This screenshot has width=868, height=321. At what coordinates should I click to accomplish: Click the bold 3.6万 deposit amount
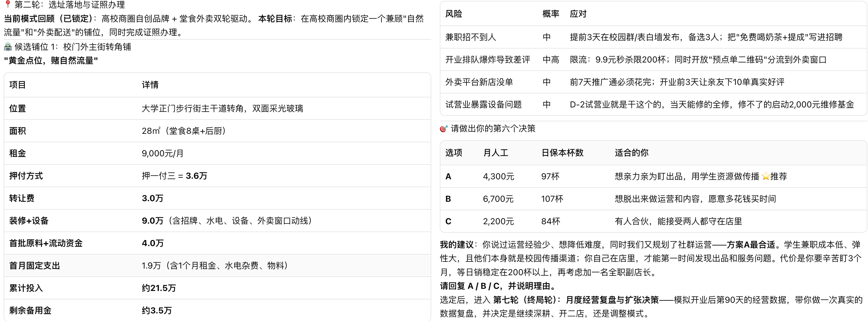196,176
